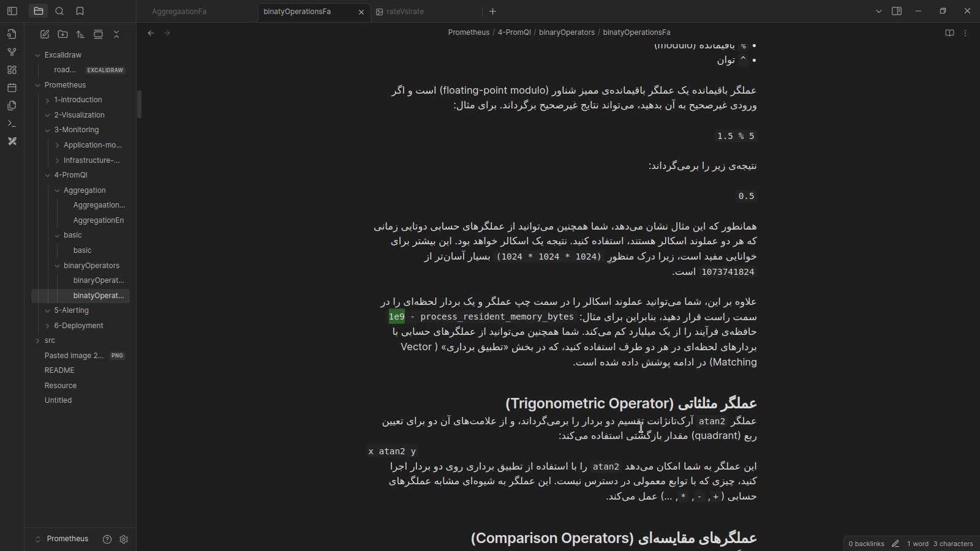Create a new Excalidraw drawing from ribbon

coord(12,141)
